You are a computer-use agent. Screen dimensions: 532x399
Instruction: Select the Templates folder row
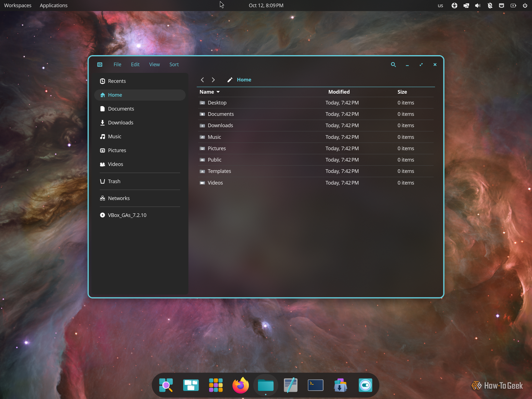(316, 171)
